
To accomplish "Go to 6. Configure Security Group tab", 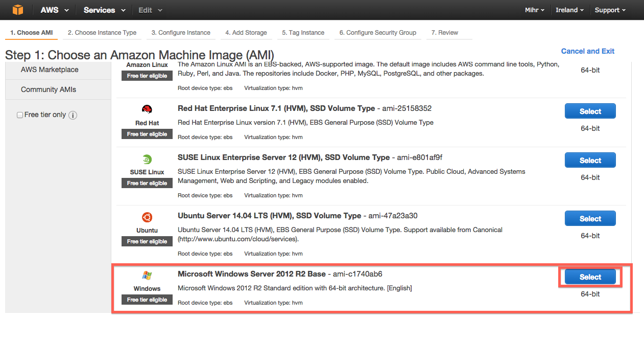I will (x=378, y=33).
